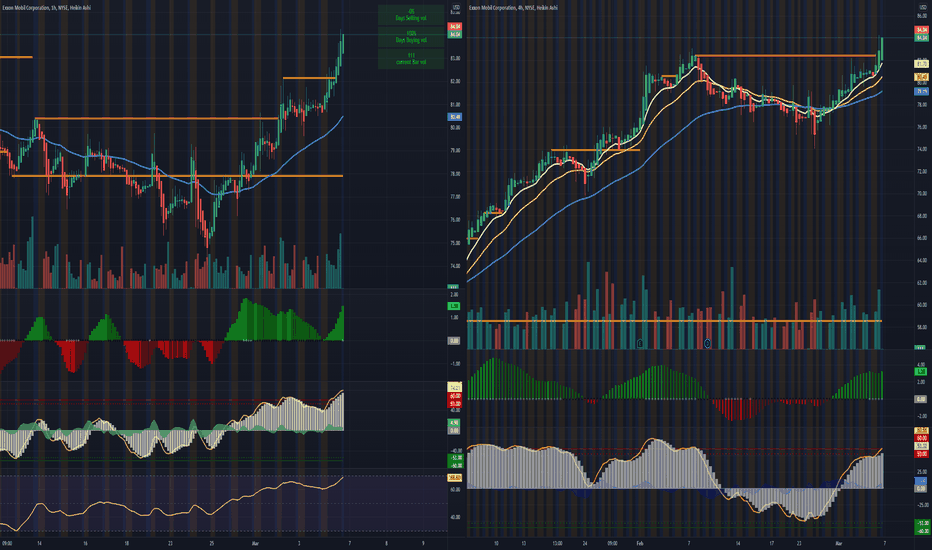Open the USD currency label on 4h chart
Screen dimensions: 932x550
click(922, 7)
